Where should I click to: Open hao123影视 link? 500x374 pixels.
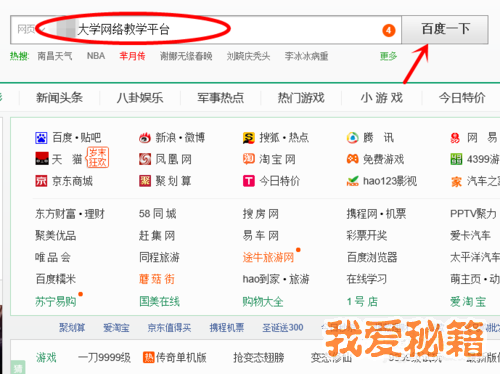pos(390,181)
